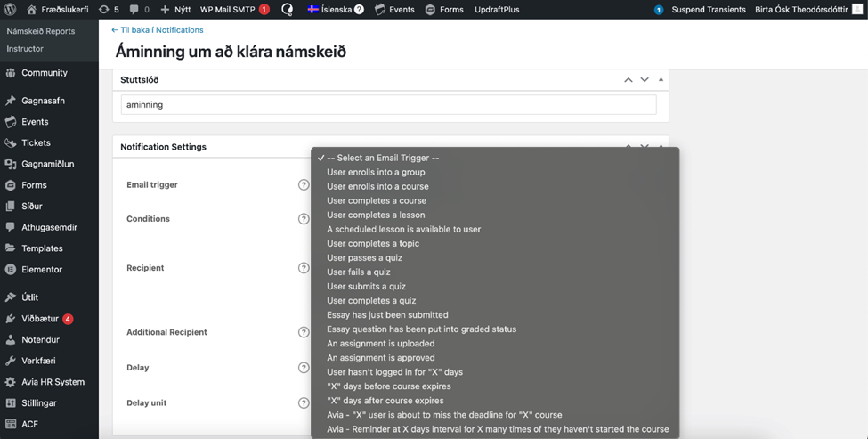Move Stuttslóð panel up with arrow

click(629, 80)
